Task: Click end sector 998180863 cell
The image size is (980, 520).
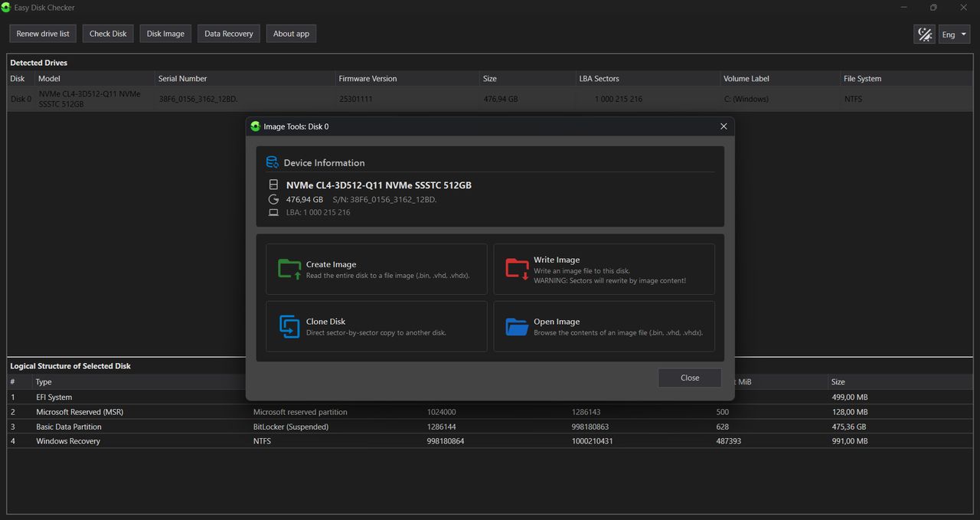Action: [x=590, y=427]
